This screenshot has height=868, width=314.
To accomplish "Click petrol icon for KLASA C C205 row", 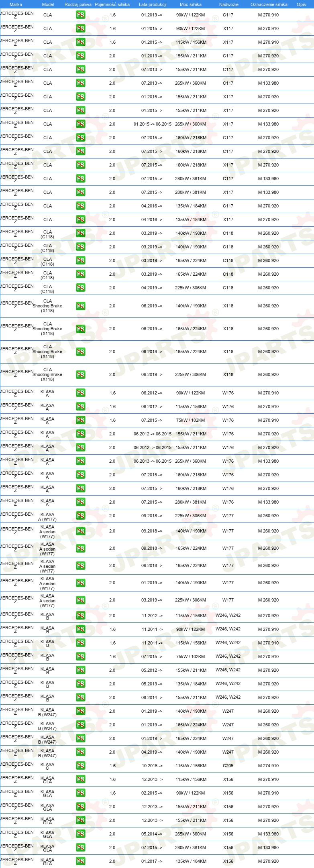I will 80,766.
